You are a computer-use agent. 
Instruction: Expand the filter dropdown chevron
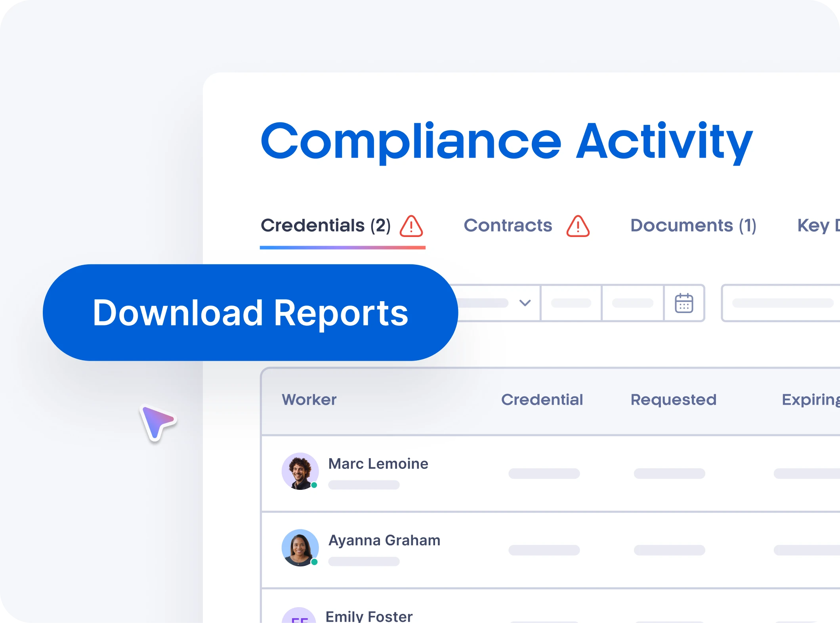pyautogui.click(x=525, y=303)
